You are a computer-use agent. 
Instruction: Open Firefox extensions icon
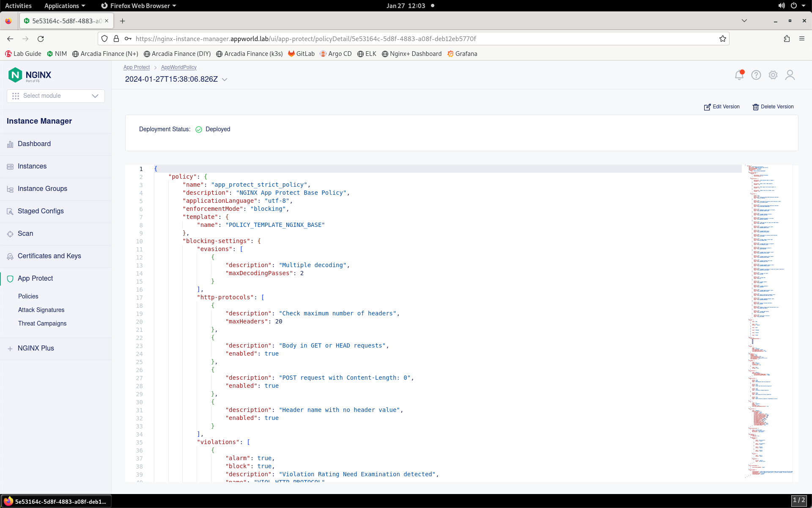point(787,39)
